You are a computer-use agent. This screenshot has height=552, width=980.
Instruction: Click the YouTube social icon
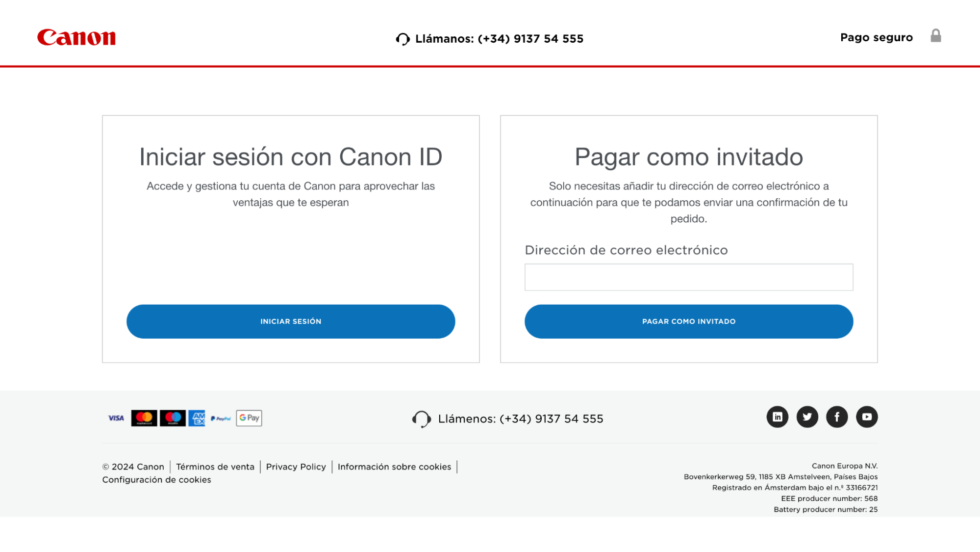point(867,417)
